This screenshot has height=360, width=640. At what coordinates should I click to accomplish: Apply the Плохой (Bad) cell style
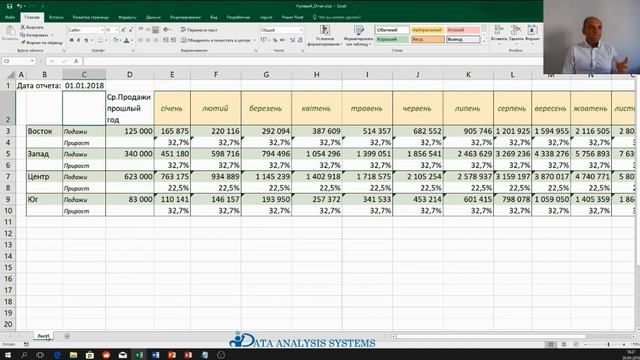click(463, 30)
